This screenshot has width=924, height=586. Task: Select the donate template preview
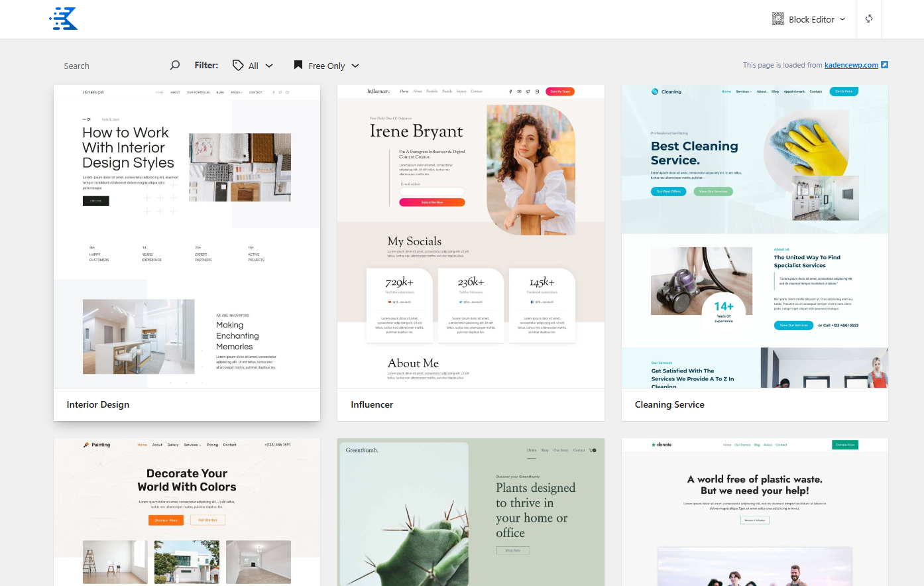(x=755, y=512)
